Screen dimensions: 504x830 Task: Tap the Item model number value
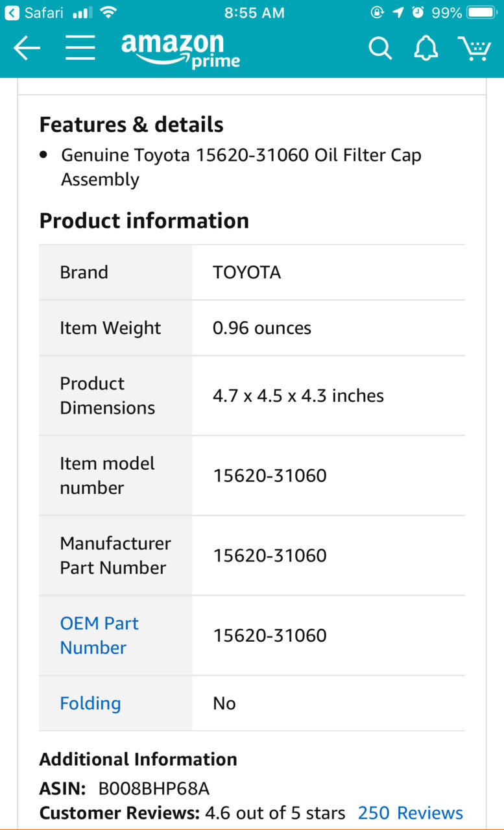[270, 476]
